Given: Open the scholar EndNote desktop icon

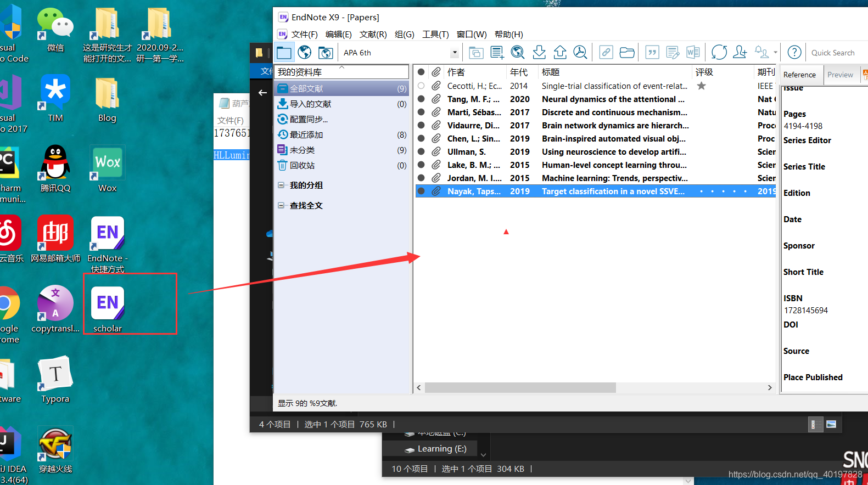Looking at the screenshot, I should point(108,308).
